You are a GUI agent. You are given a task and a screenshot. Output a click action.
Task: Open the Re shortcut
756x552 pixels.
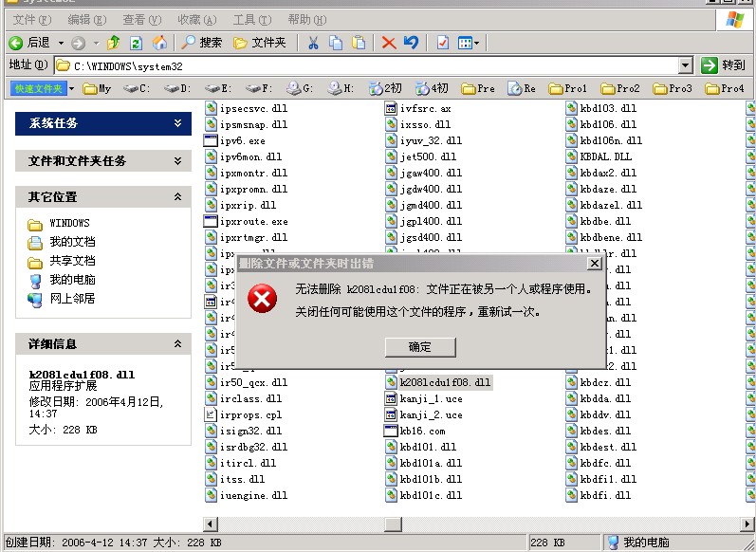coord(522,89)
